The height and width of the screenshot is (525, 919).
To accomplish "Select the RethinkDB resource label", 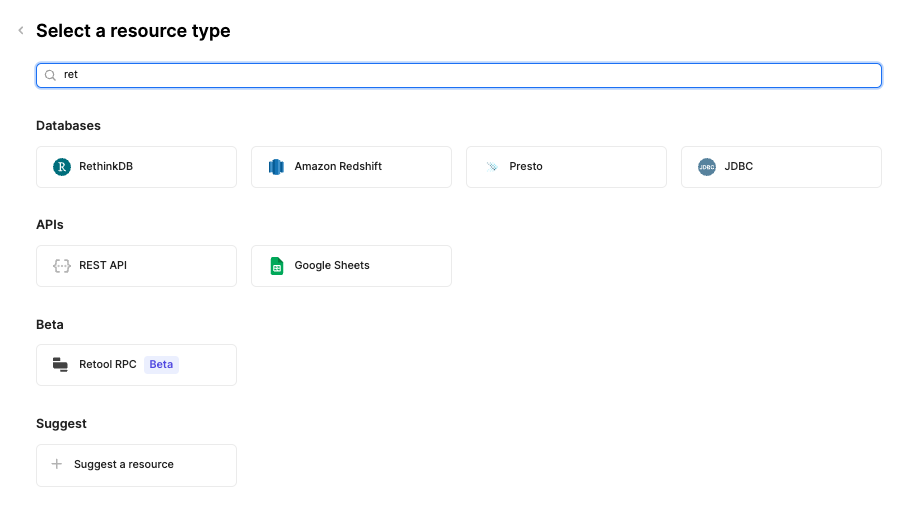I will point(106,166).
